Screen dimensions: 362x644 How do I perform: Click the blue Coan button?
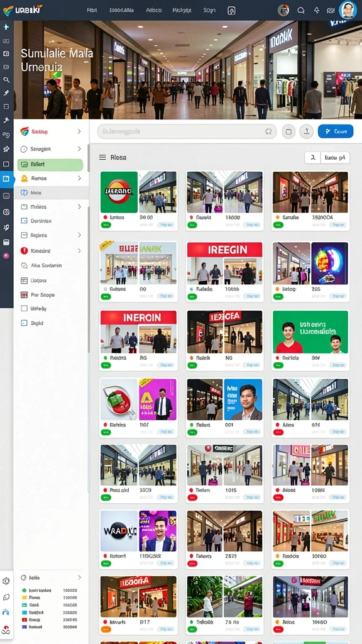tap(336, 131)
